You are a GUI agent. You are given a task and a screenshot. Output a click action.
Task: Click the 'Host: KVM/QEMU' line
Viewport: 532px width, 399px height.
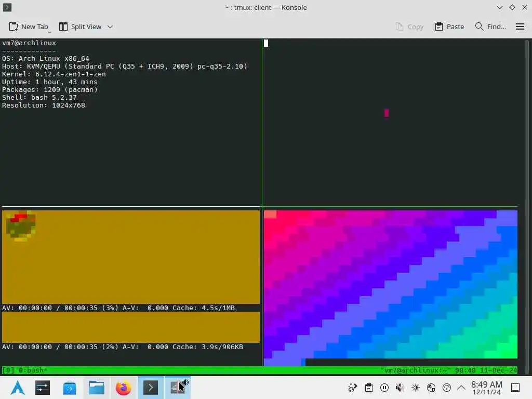click(x=125, y=66)
